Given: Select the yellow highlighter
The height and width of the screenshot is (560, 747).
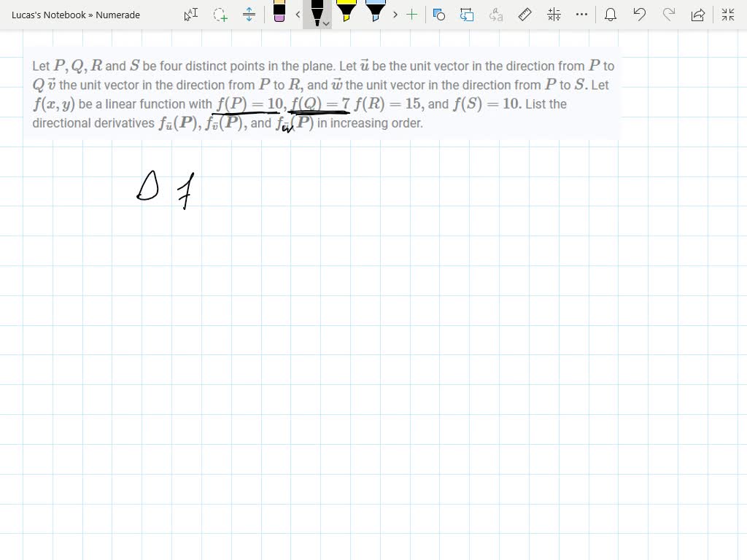Looking at the screenshot, I should point(347,13).
